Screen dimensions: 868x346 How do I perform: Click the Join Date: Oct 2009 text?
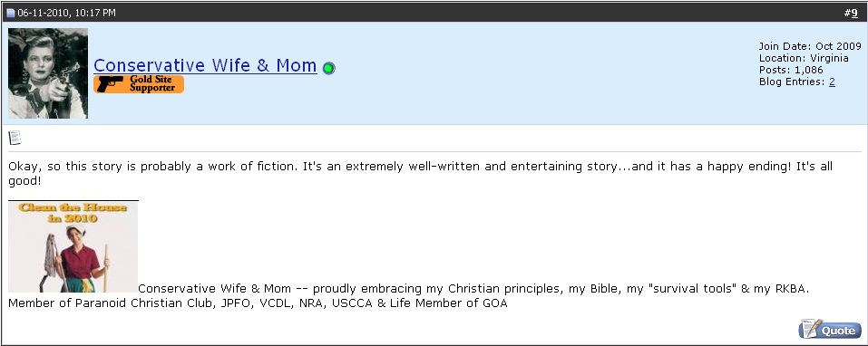tap(810, 46)
